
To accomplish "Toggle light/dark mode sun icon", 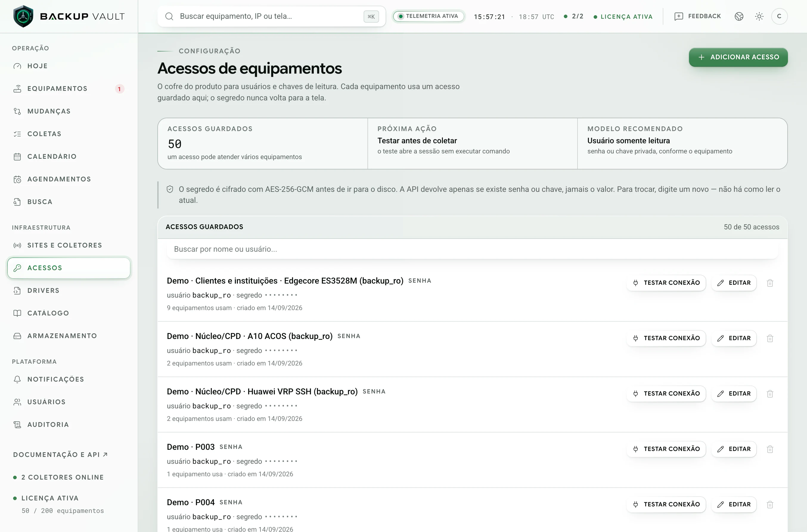I will point(759,16).
